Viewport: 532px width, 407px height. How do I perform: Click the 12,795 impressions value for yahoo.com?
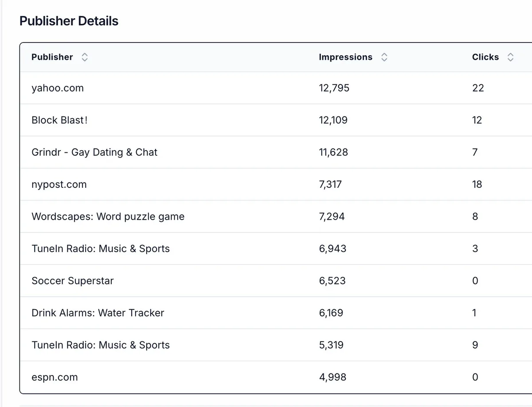[334, 88]
